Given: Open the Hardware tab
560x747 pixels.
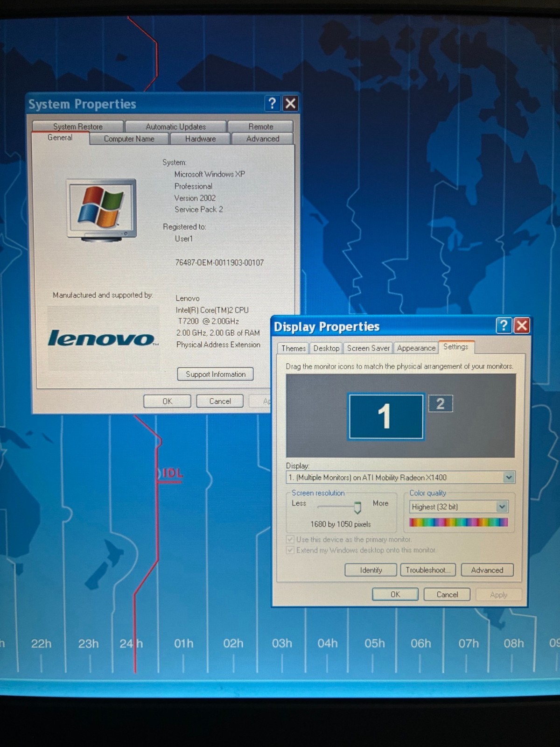Looking at the screenshot, I should (200, 139).
